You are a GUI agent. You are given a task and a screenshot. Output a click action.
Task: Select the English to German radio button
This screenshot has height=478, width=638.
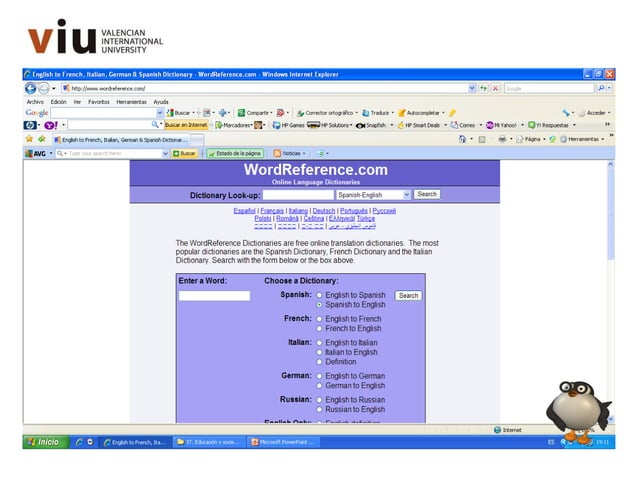pos(319,376)
